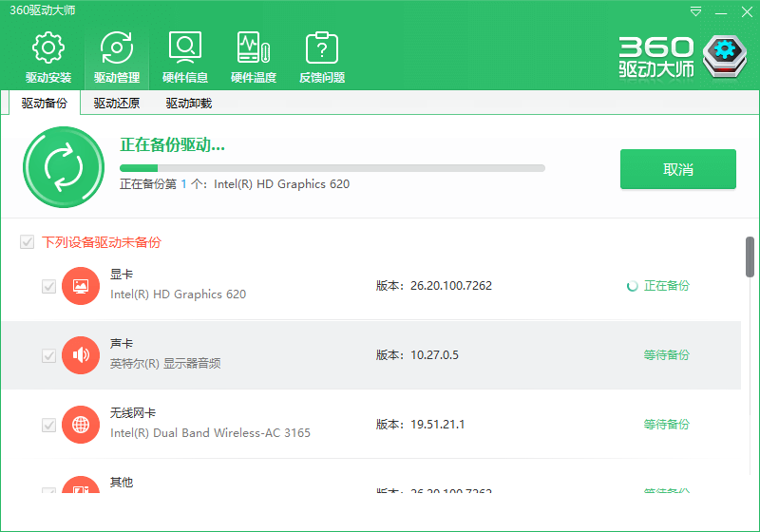The image size is (760, 532).
Task: Minimize the 360驱动大师 window
Action: pos(721,12)
